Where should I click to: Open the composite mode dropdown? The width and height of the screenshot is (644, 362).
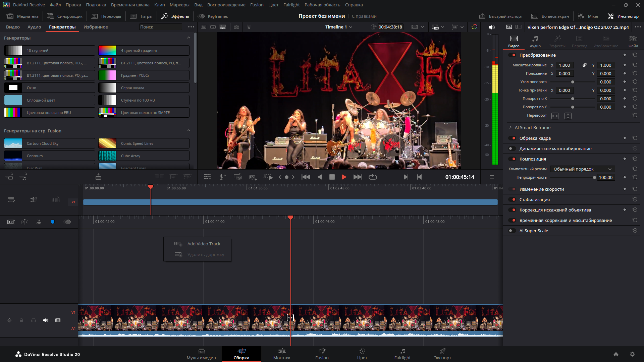tap(582, 169)
